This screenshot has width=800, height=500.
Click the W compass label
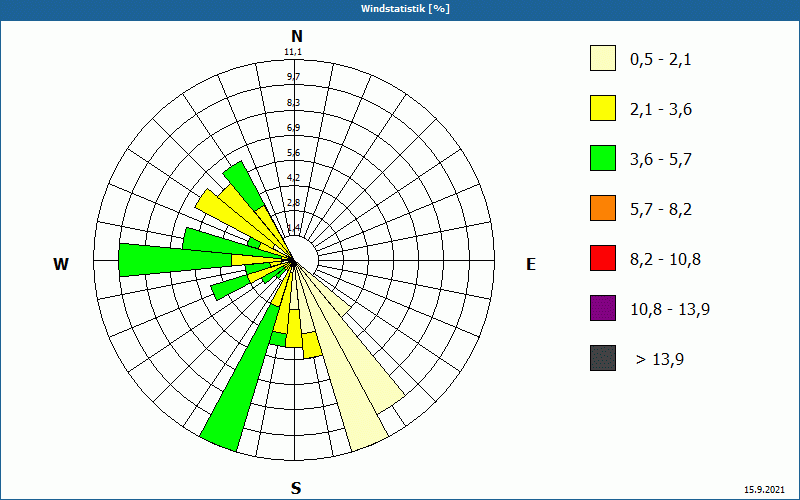coord(61,264)
